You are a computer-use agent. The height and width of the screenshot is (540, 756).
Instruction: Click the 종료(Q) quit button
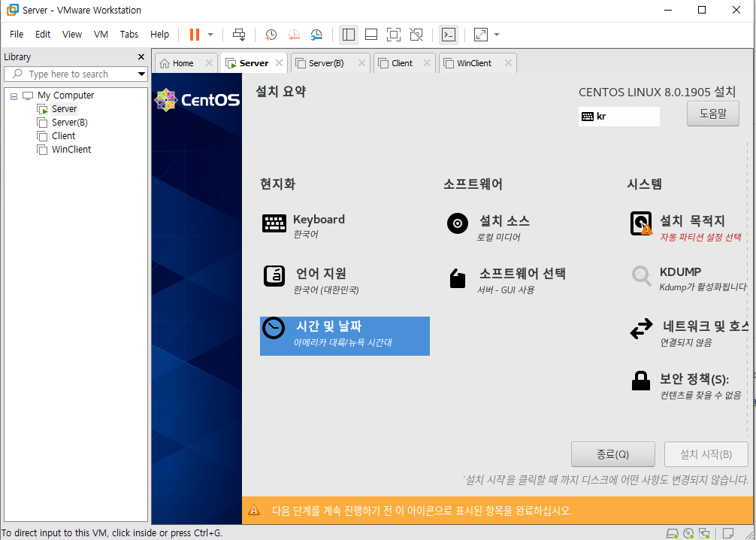click(612, 454)
